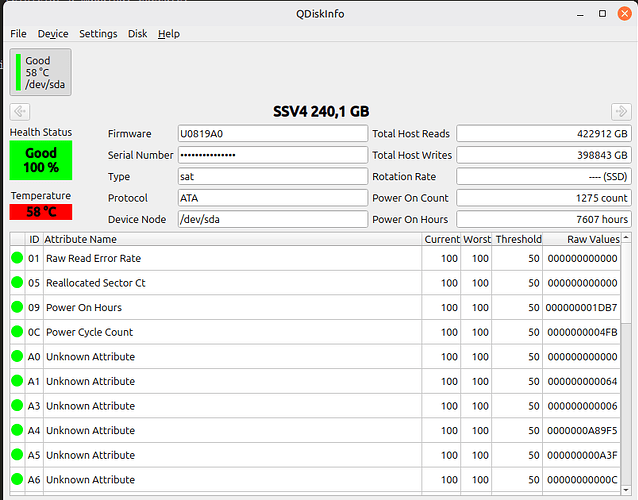
Task: Close the QDiskInfo window
Action: click(625, 14)
